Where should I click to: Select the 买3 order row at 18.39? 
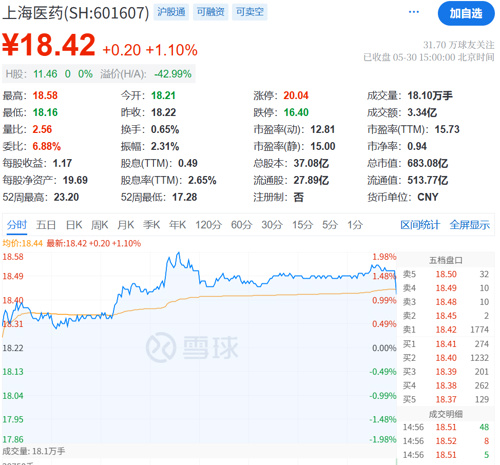pos(446,372)
